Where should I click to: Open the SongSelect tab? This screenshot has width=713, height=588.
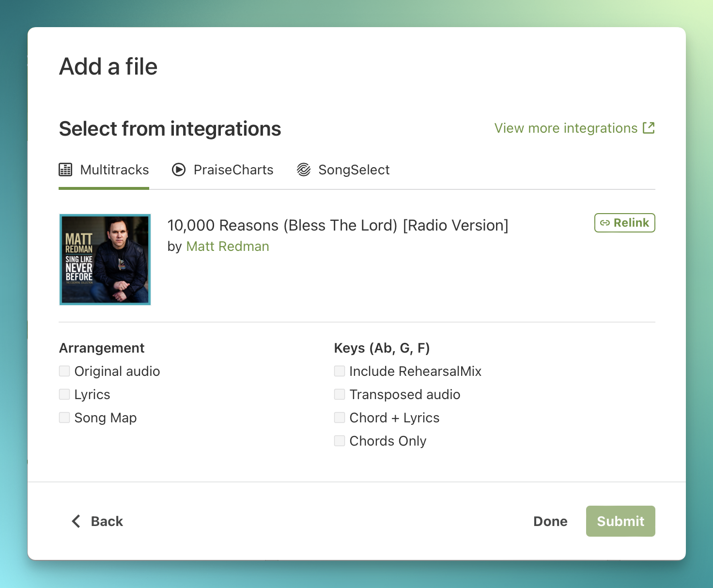354,170
